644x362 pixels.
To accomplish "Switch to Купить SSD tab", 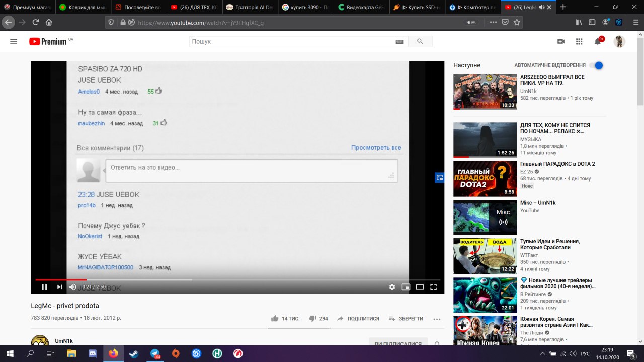I will [417, 7].
